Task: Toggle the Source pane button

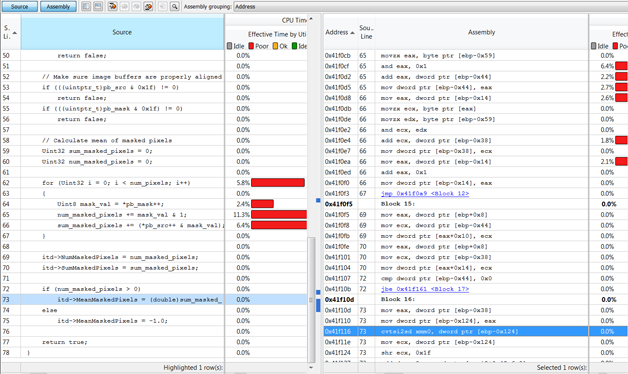Action: click(x=20, y=6)
